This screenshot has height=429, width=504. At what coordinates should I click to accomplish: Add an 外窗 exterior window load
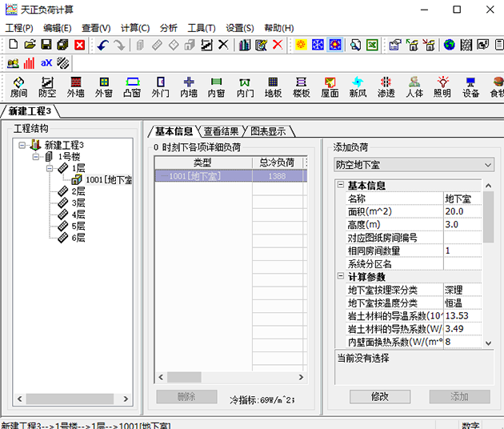point(104,86)
